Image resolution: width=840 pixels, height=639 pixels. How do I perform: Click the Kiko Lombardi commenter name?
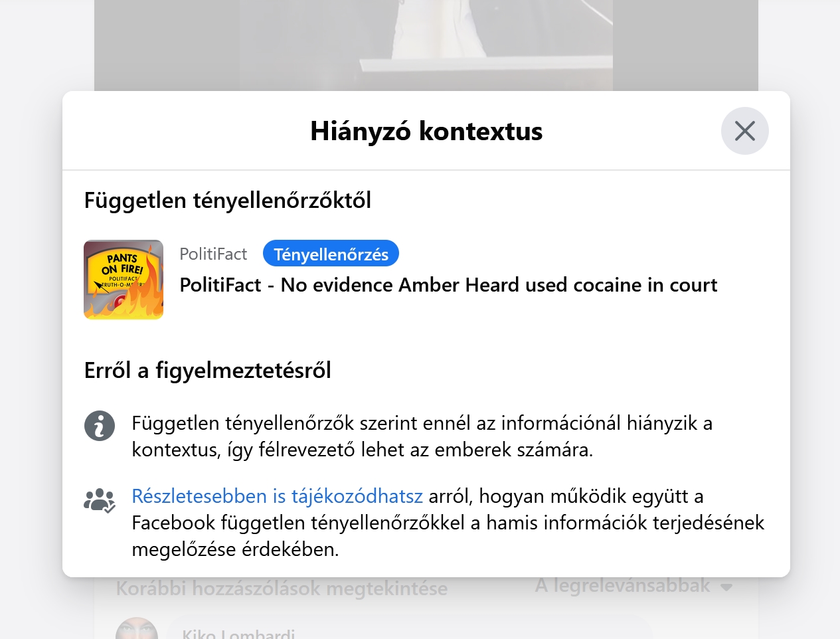(x=238, y=633)
